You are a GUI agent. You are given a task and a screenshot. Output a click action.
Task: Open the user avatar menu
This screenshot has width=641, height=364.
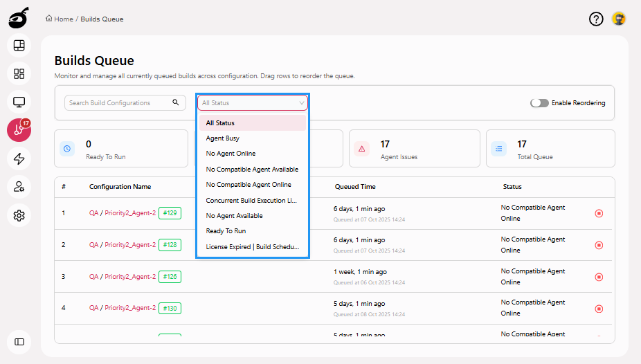619,19
